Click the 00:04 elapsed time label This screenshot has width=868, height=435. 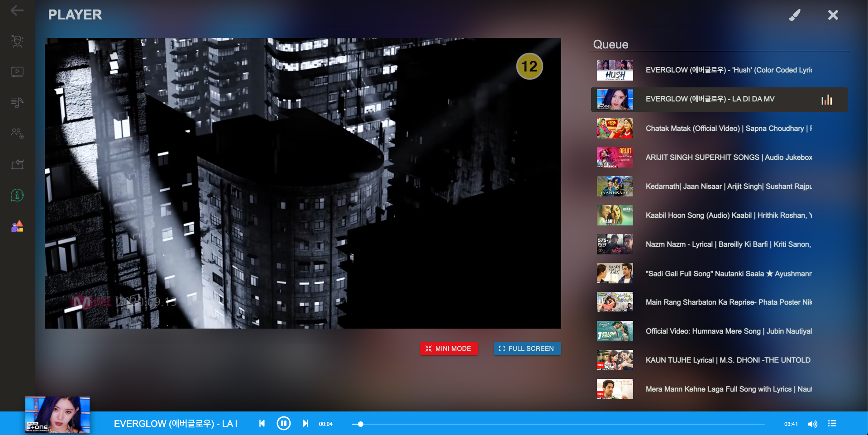point(326,424)
